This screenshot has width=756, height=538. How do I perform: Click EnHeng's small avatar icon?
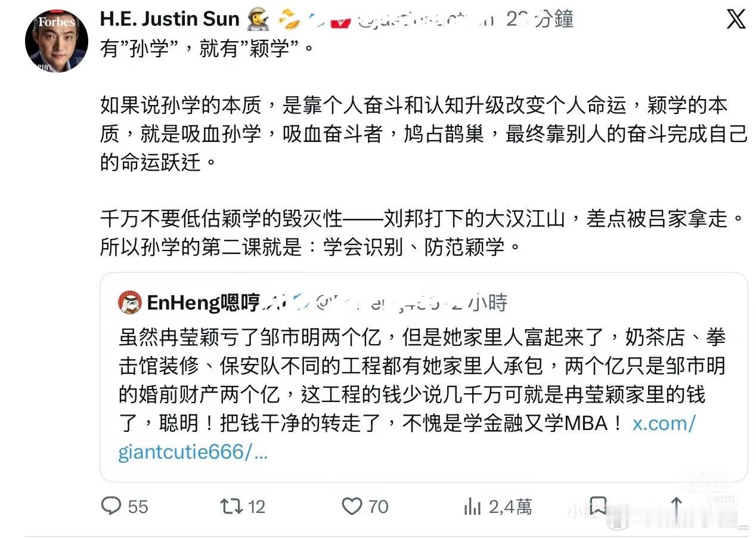coord(130,302)
